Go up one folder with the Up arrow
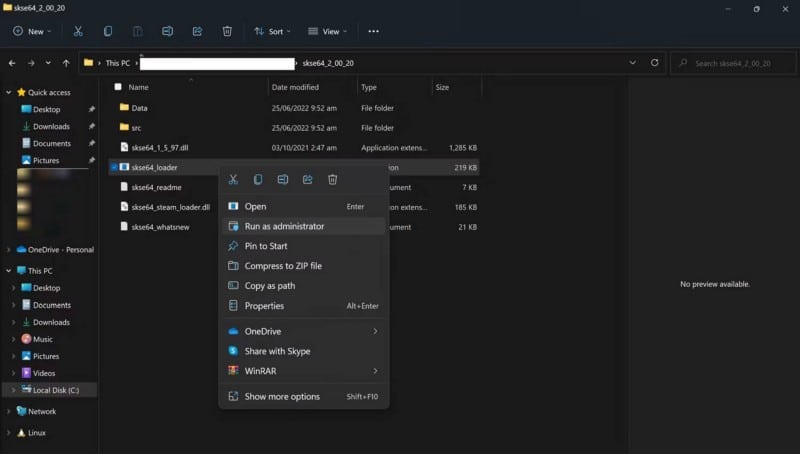Image resolution: width=800 pixels, height=454 pixels. 66,62
